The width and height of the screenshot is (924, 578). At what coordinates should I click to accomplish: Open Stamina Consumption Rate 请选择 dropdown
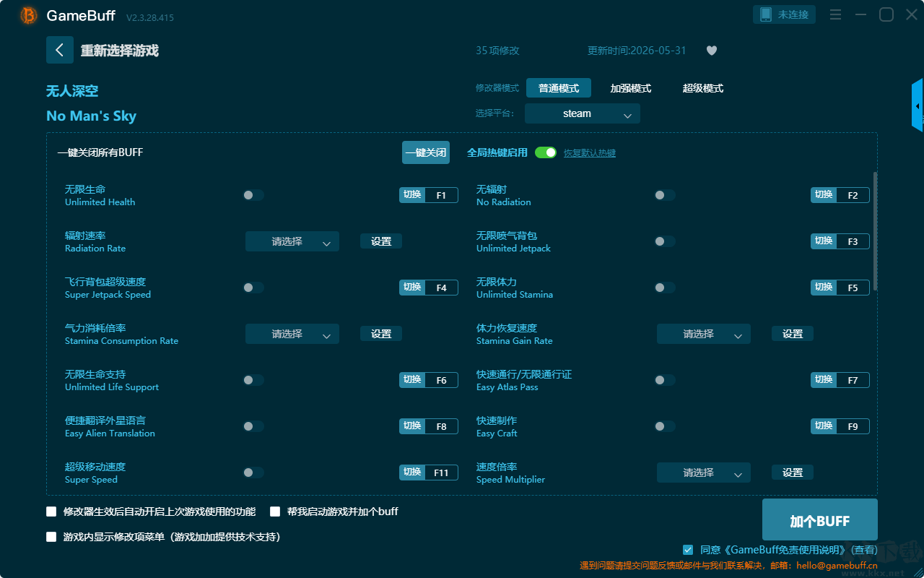(292, 334)
